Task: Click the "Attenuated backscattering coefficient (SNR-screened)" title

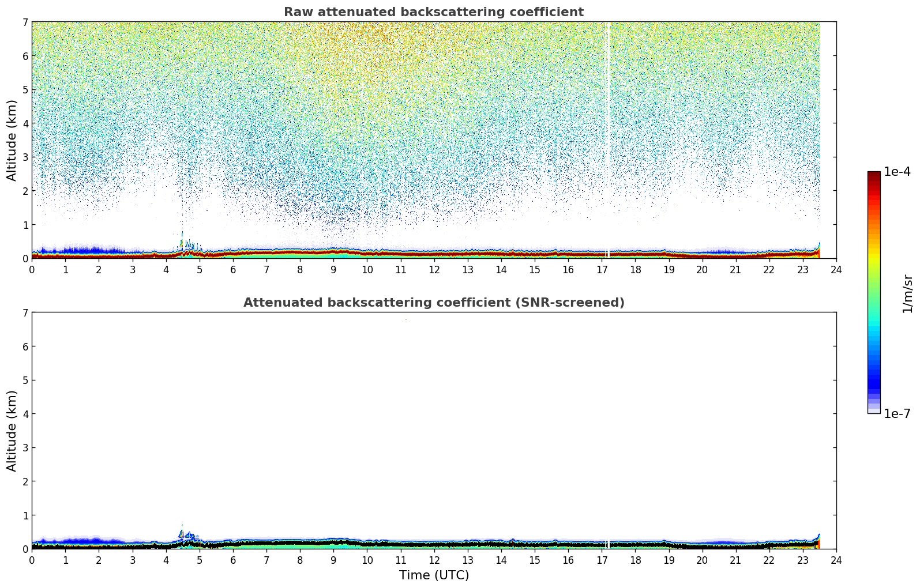Action: [x=434, y=303]
